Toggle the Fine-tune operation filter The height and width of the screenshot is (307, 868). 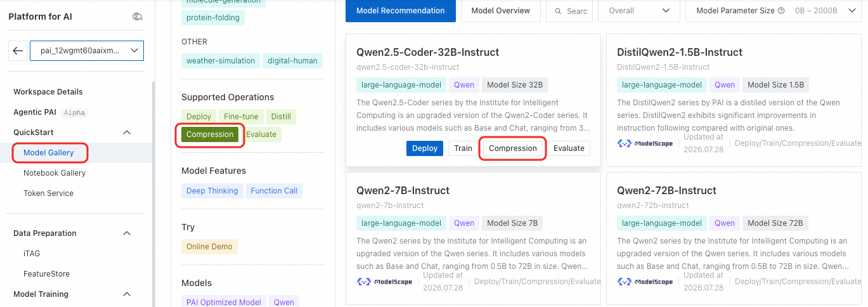241,117
